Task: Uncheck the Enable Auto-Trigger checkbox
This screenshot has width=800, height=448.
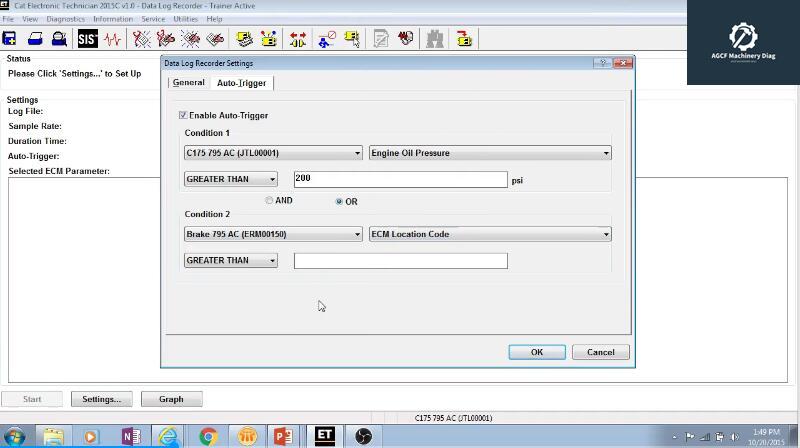Action: 183,115
